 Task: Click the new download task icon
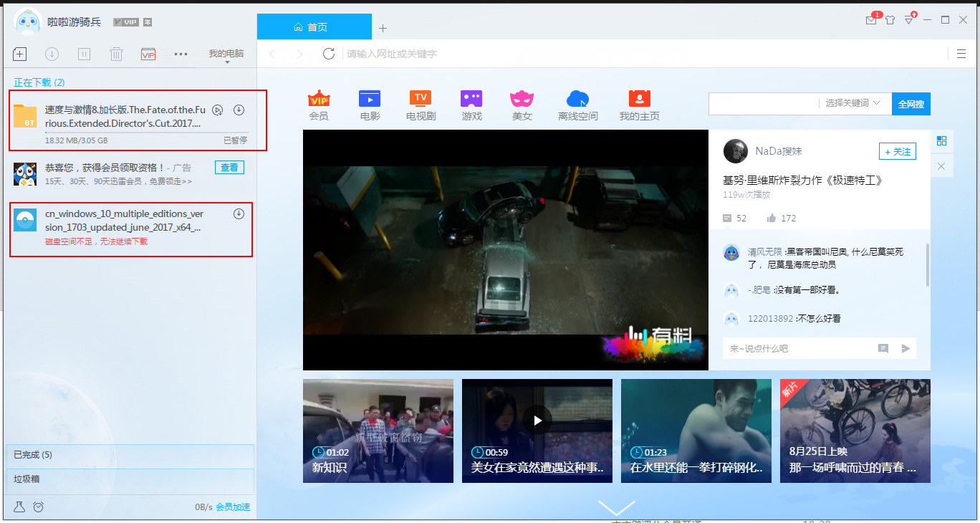[20, 54]
